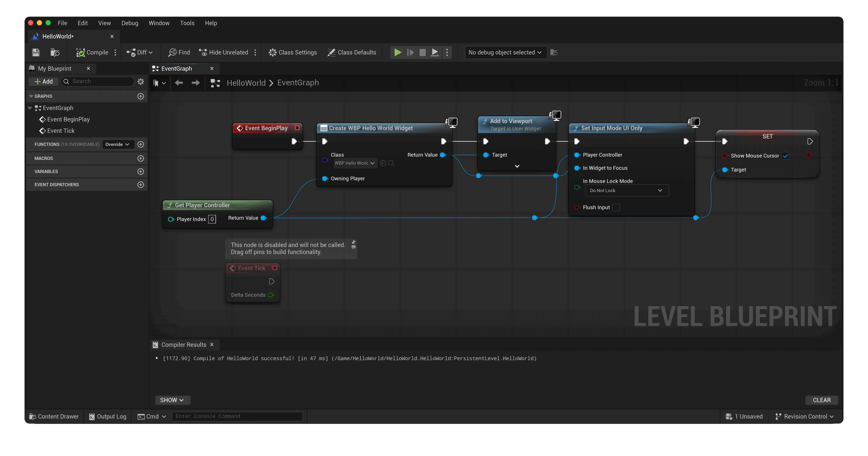Add a new variable with plus icon

coord(141,171)
